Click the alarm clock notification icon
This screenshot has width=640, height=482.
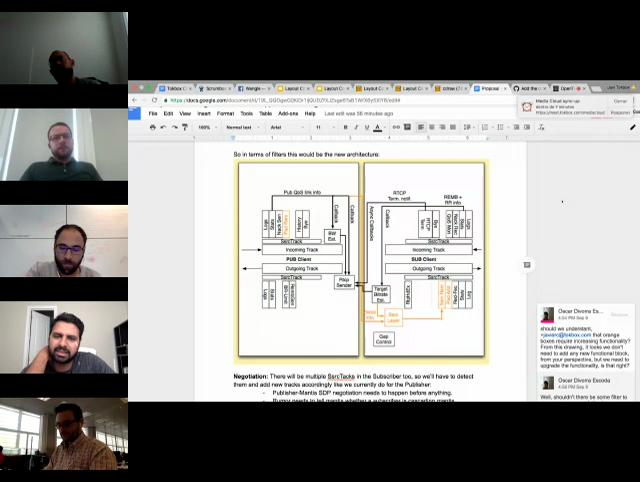(527, 107)
